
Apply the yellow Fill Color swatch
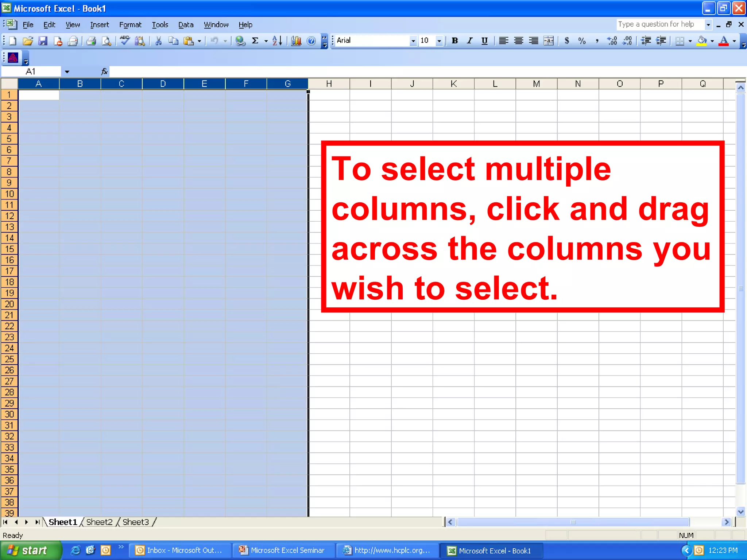701,41
